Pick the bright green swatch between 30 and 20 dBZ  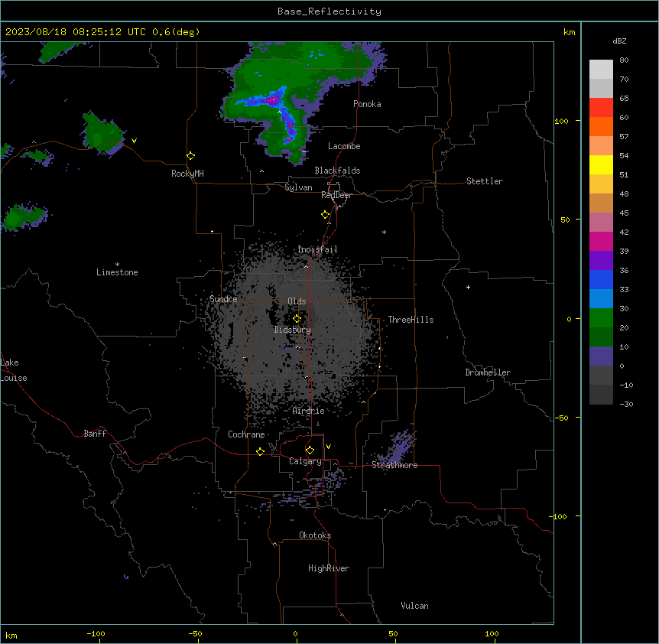click(x=601, y=318)
